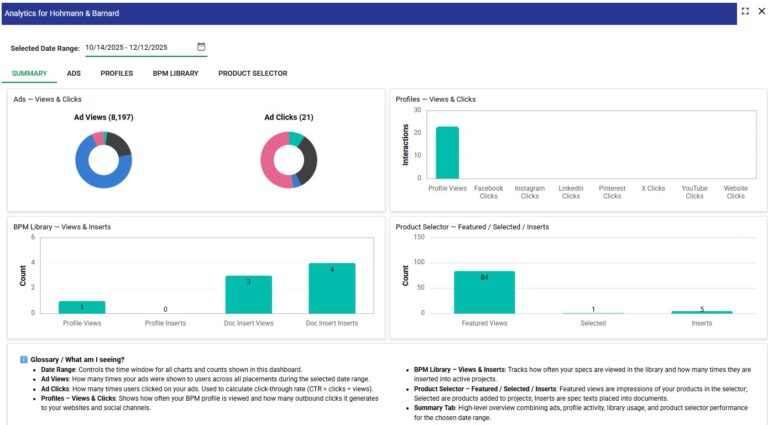Open the PROFILES tab
The height and width of the screenshot is (425, 768).
pos(116,73)
